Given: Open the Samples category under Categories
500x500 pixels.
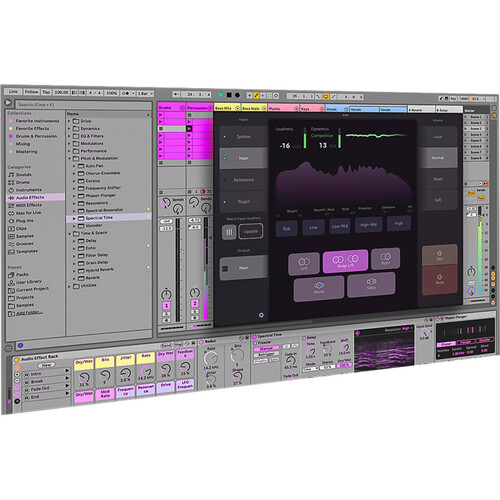Looking at the screenshot, I should point(21,236).
